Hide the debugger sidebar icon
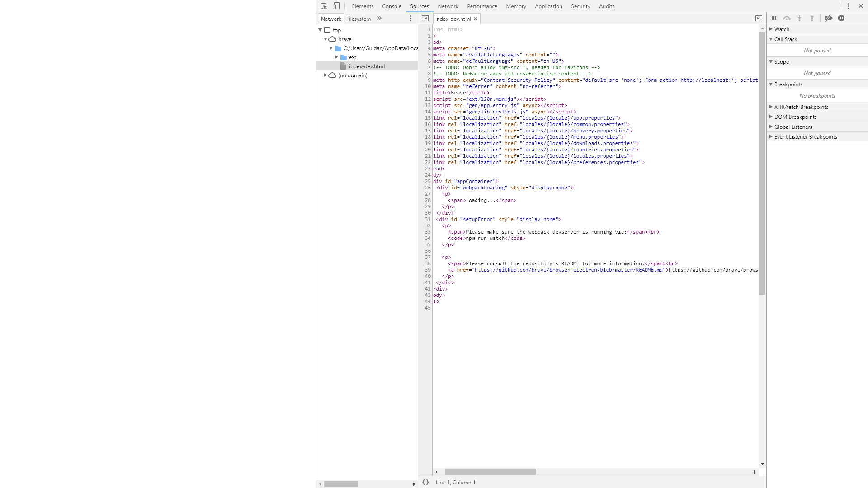 (759, 19)
